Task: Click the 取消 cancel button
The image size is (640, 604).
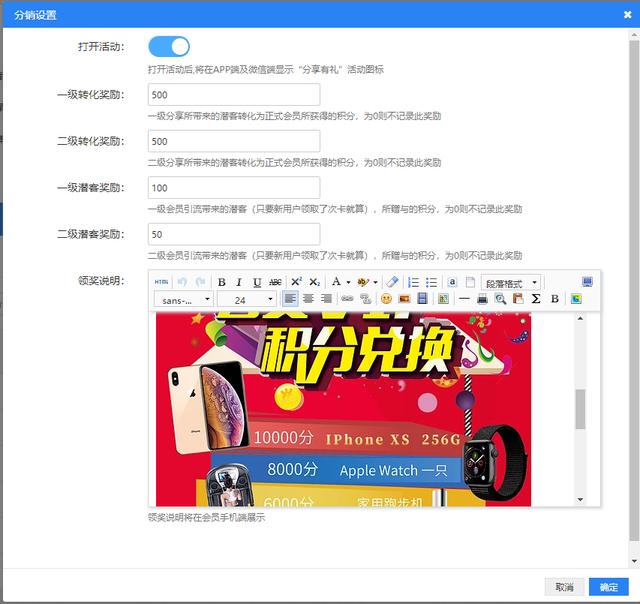Action: tap(564, 587)
